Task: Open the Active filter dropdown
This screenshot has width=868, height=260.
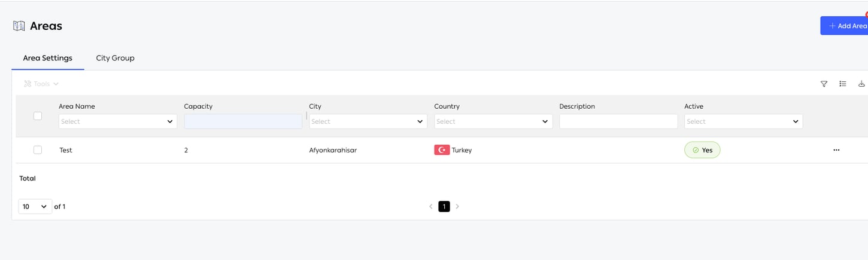Action: tap(743, 121)
